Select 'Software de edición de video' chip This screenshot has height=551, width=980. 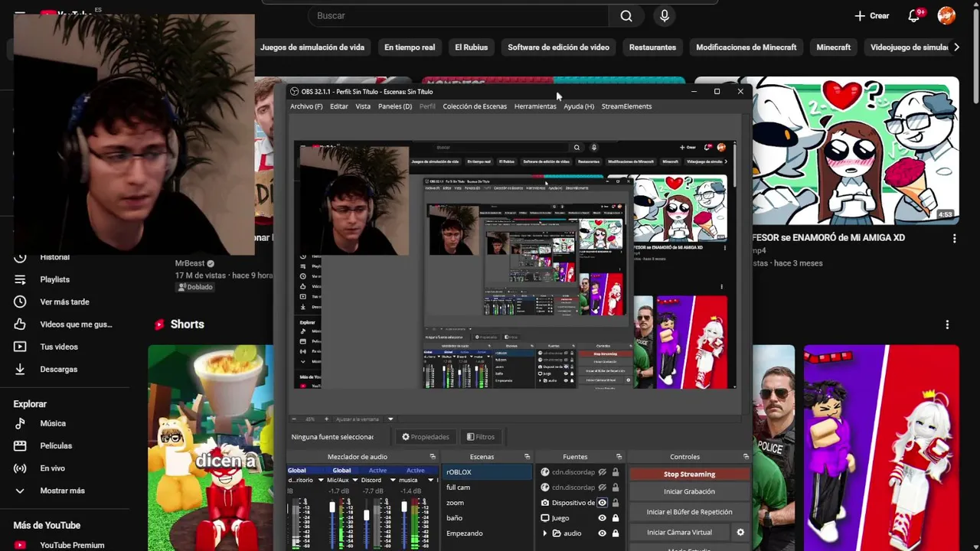(x=558, y=47)
